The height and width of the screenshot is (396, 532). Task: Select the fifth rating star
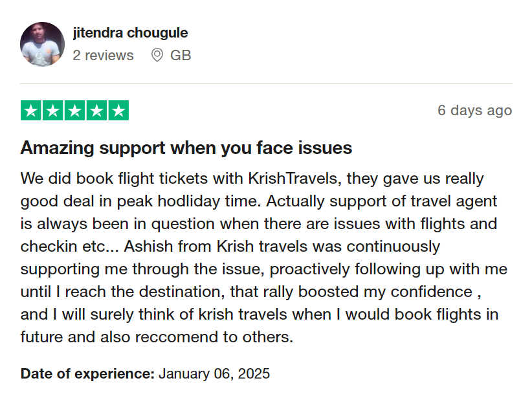(x=118, y=111)
